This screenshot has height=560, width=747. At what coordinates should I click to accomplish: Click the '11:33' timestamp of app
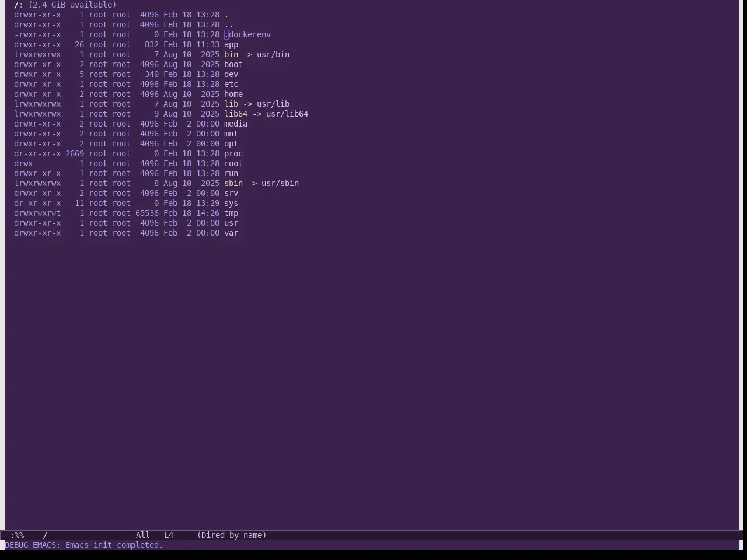coord(208,44)
